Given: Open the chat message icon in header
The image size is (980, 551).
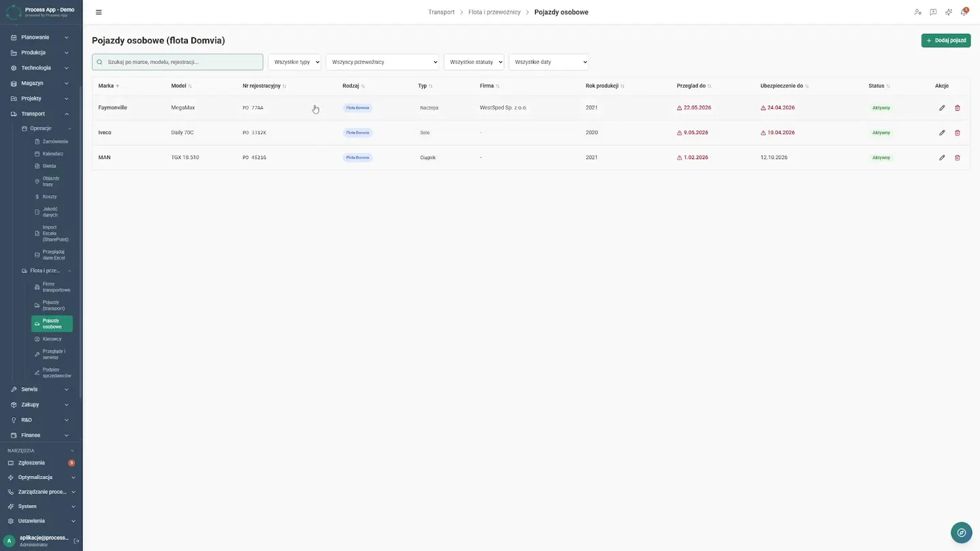Looking at the screenshot, I should (933, 12).
